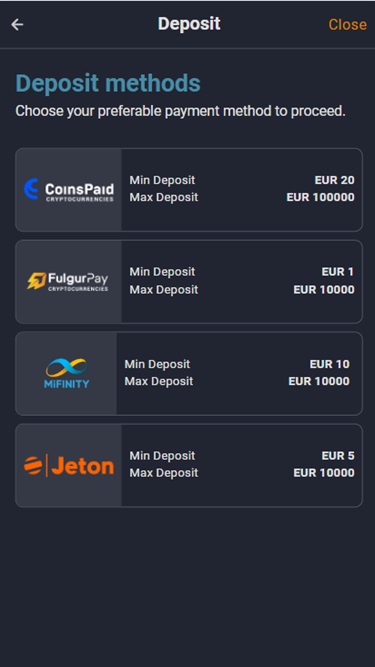
Task: Choose the MiFinity deposit method card
Action: pyautogui.click(x=189, y=373)
